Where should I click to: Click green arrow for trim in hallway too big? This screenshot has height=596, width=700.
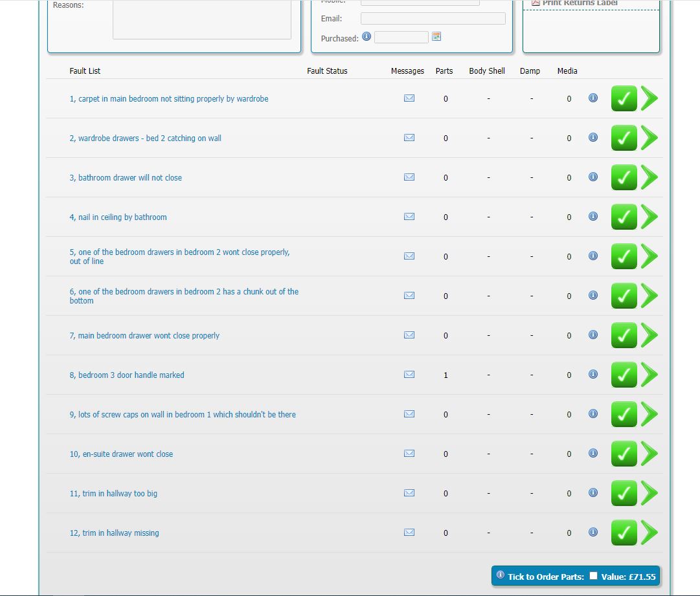click(x=649, y=493)
